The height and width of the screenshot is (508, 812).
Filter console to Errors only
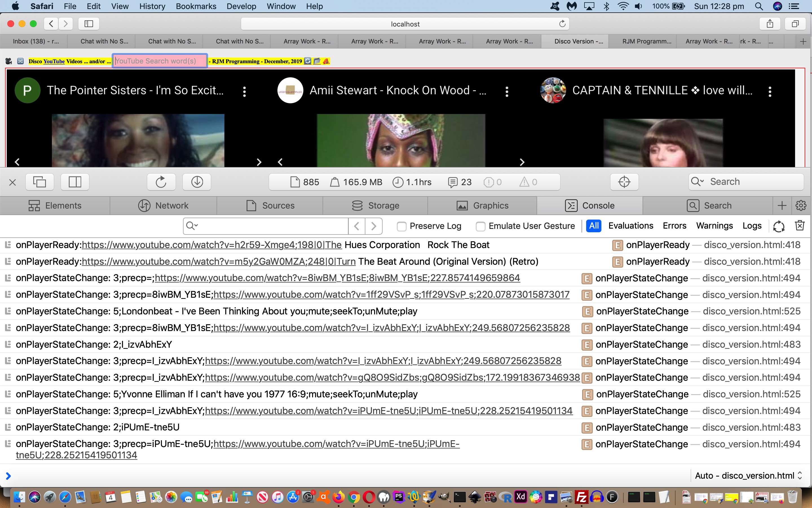(x=674, y=226)
